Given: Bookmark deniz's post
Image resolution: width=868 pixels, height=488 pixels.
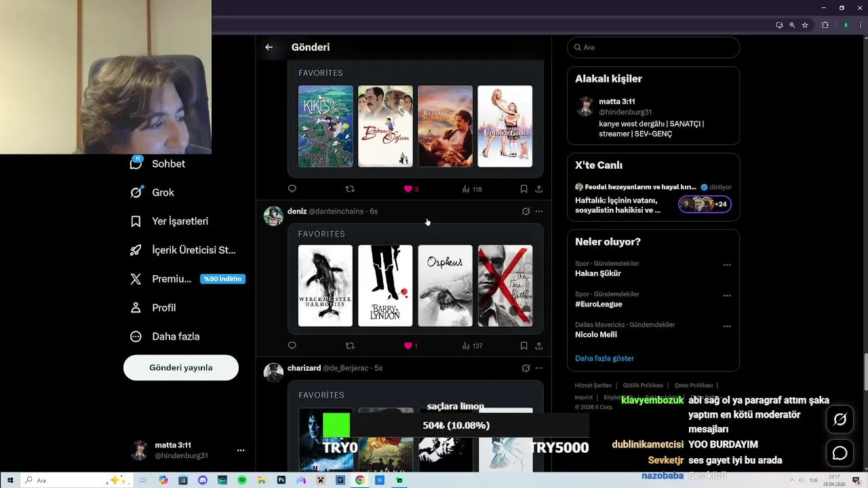Looking at the screenshot, I should click(524, 346).
